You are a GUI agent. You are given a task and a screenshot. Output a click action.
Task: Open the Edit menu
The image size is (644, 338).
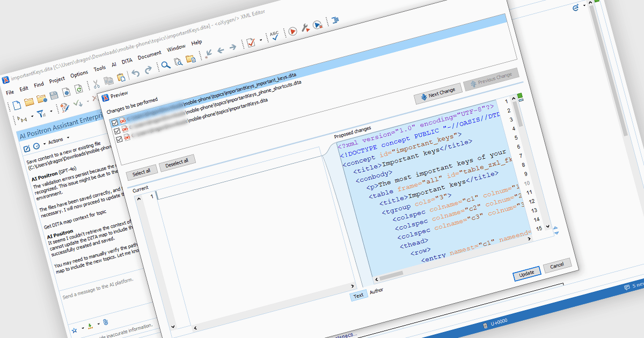click(24, 89)
